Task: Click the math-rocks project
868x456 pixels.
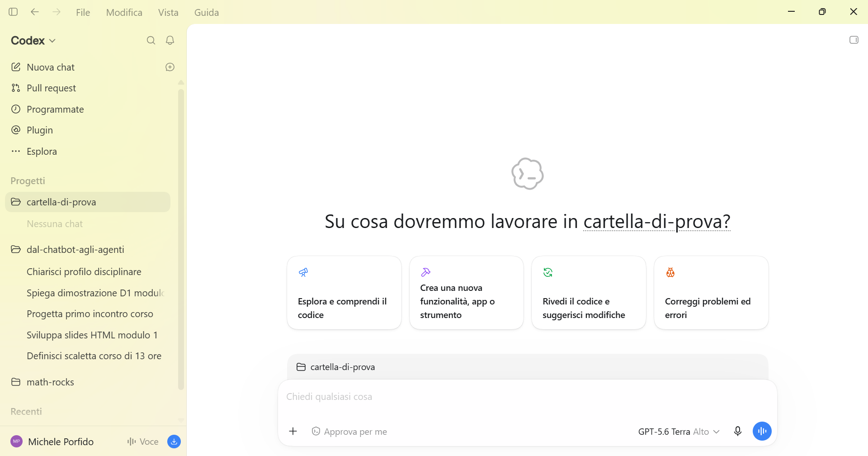Action: click(x=88, y=382)
